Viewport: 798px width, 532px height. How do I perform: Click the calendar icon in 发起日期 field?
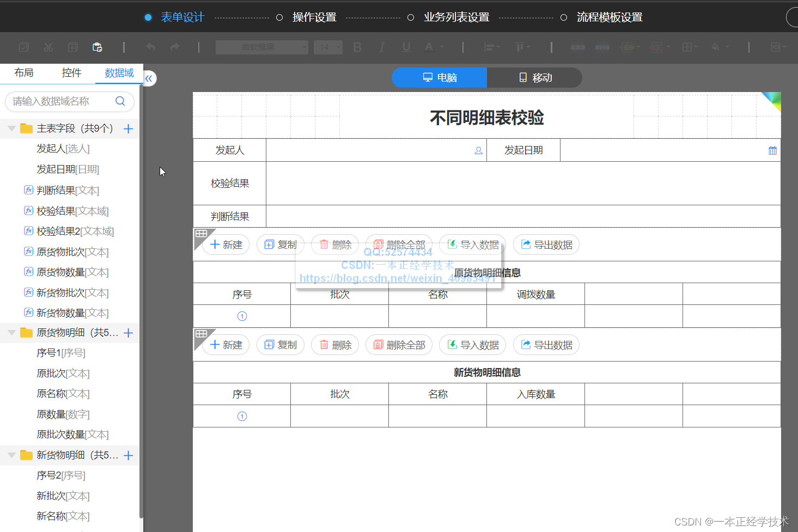tap(772, 151)
